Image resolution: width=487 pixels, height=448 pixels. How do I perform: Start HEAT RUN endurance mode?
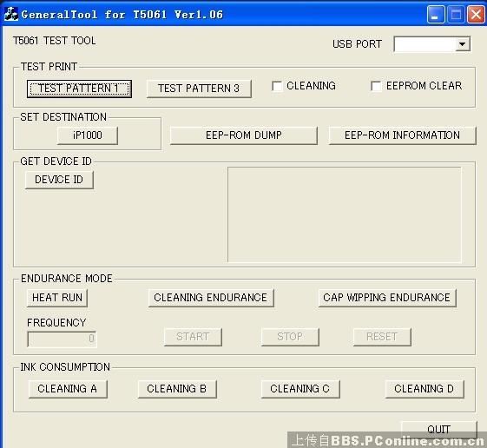tap(57, 298)
